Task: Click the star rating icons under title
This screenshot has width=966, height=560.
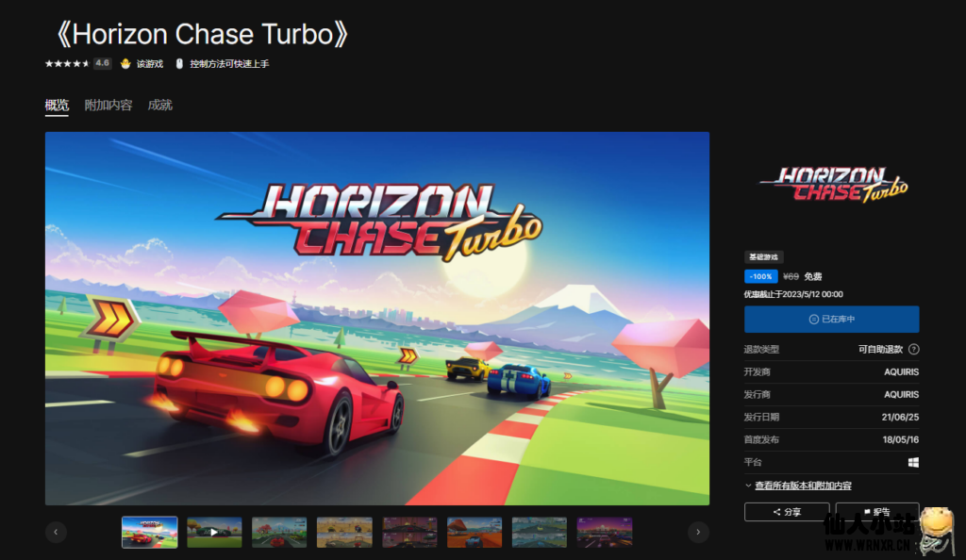Action: point(67,63)
